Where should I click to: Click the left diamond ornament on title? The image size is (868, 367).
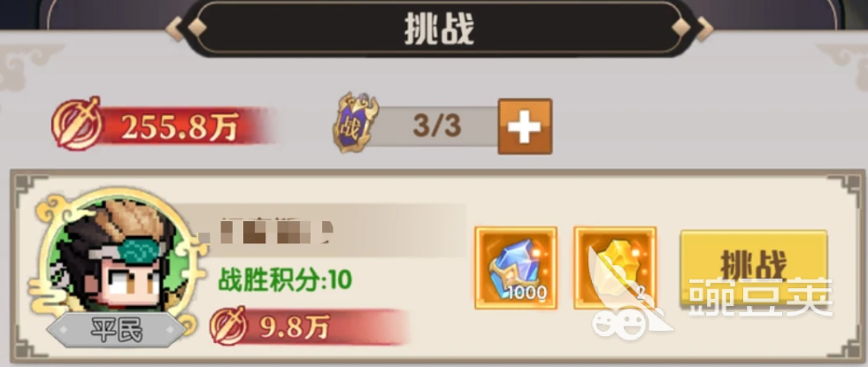point(197,27)
